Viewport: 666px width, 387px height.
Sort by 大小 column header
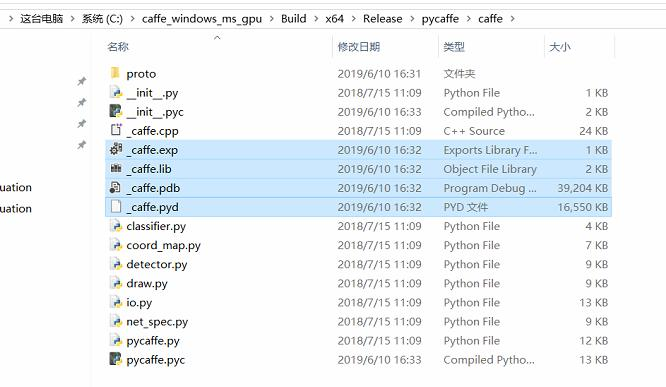click(x=559, y=47)
